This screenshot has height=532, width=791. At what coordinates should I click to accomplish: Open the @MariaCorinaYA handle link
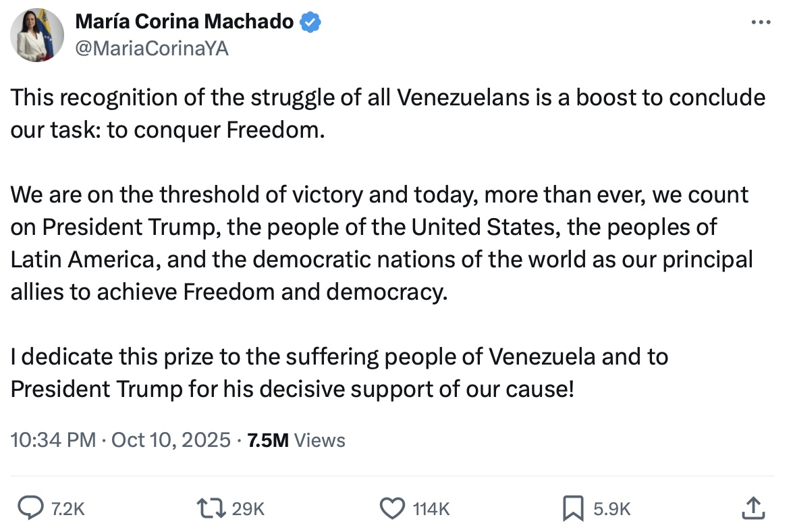[152, 49]
